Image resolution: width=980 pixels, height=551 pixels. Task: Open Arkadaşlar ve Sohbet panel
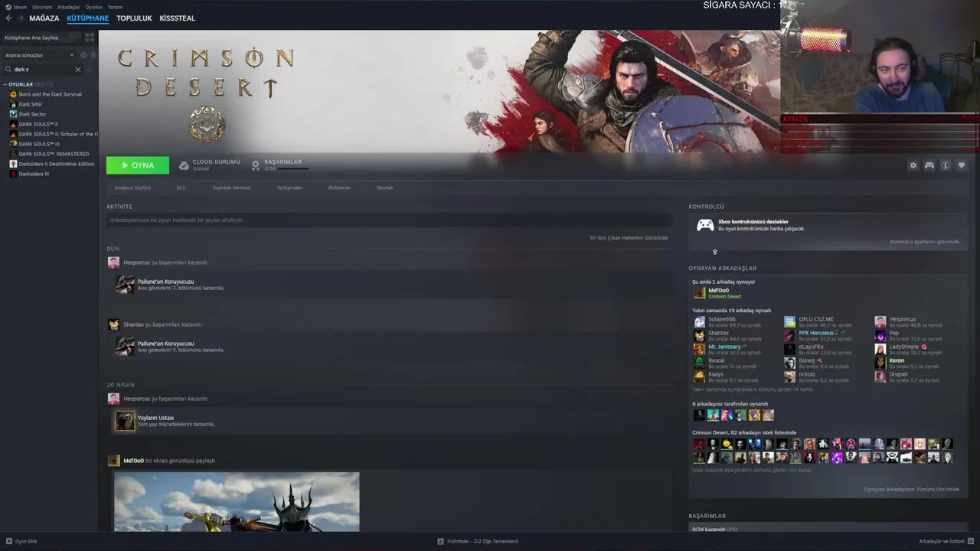coord(946,541)
